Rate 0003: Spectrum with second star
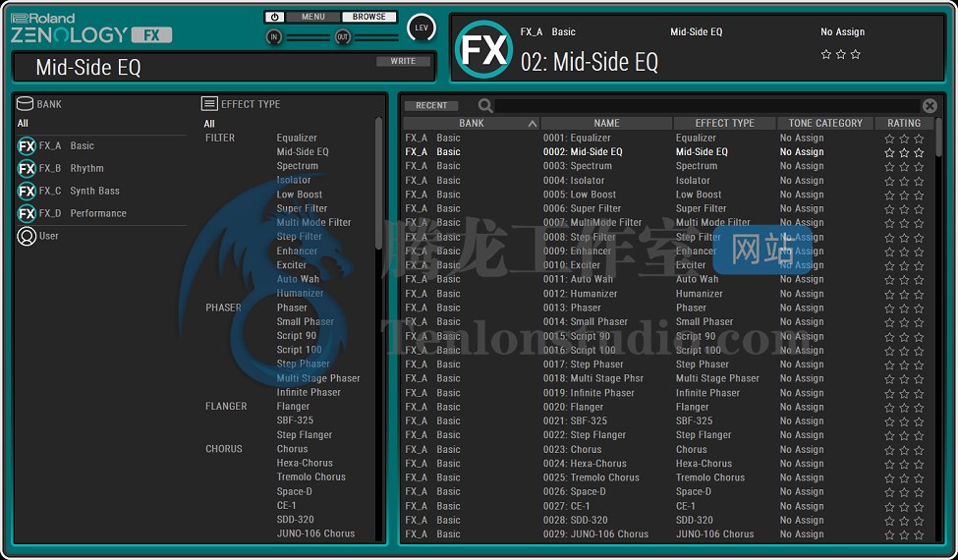The width and height of the screenshot is (958, 560). click(x=904, y=167)
